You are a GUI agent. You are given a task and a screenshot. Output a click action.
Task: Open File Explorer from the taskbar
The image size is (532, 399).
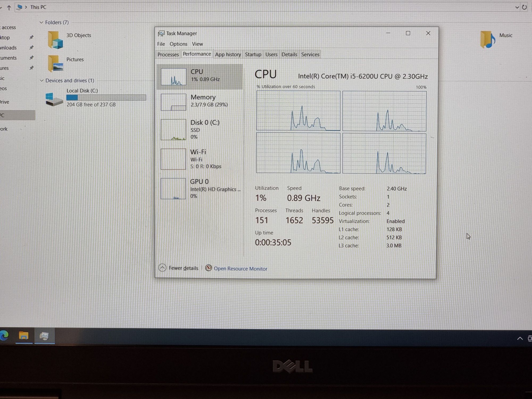[24, 336]
